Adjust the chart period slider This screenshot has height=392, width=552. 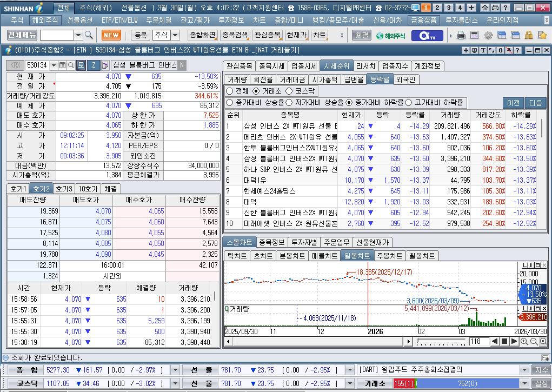[x=441, y=341]
